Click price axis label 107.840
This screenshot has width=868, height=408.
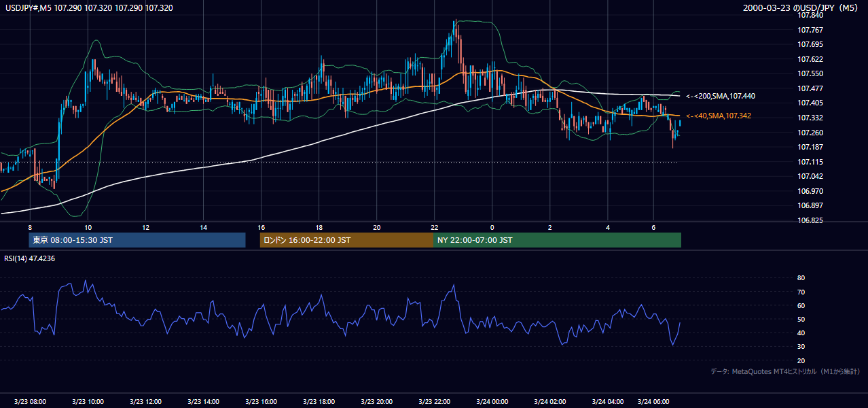810,15
